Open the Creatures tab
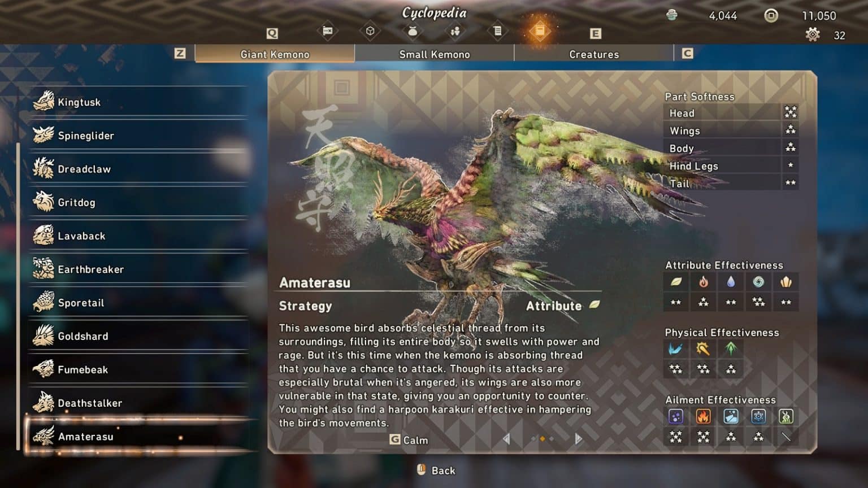The height and width of the screenshot is (488, 868). click(x=594, y=54)
